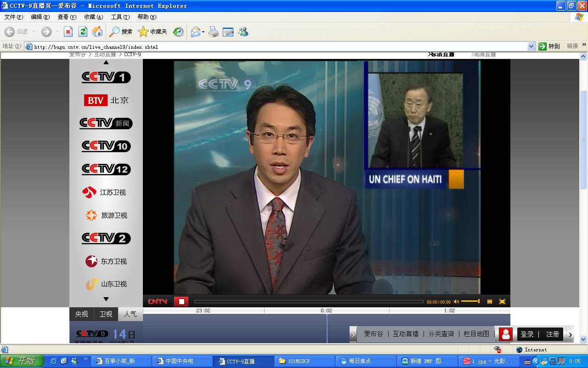588x368 pixels.
Task: Open the 收藏(A) menu
Action: point(94,17)
